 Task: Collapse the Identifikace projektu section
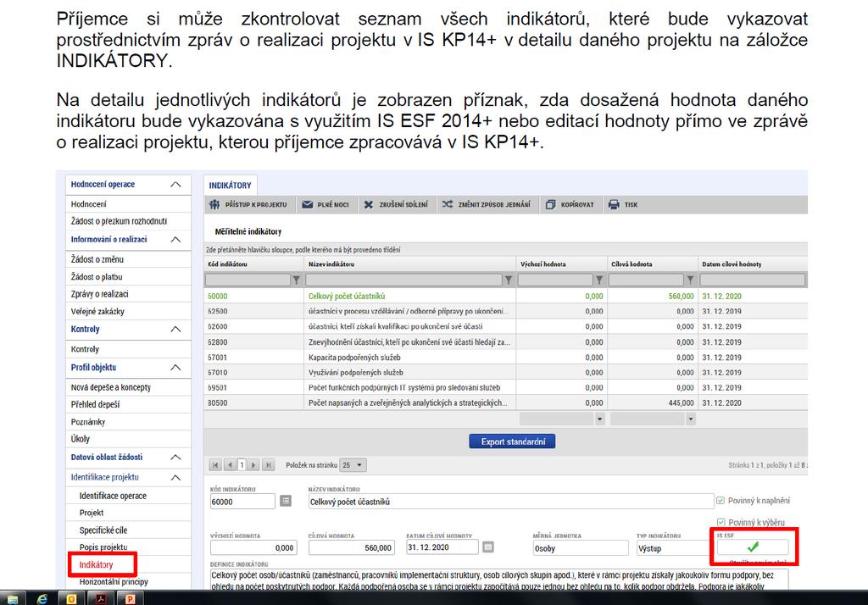(175, 477)
